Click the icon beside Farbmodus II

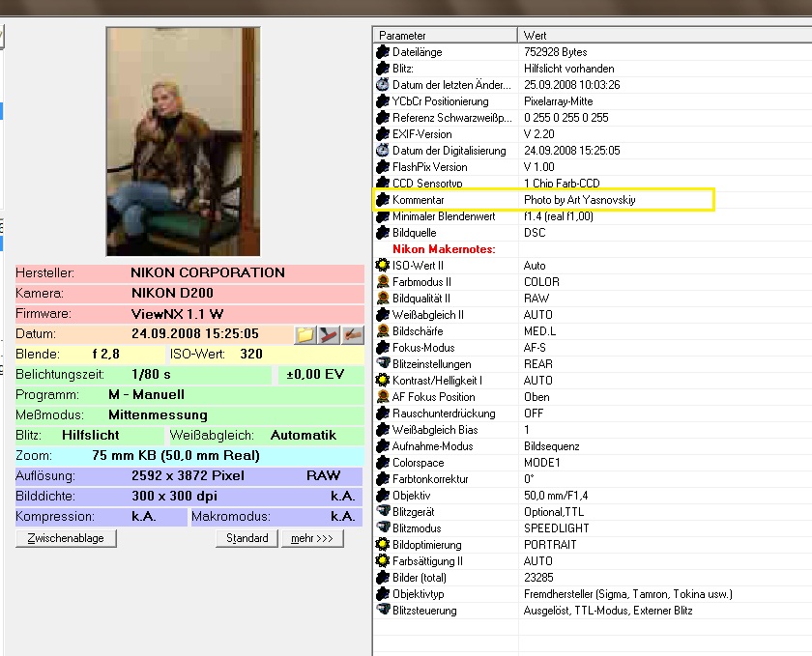click(x=383, y=282)
